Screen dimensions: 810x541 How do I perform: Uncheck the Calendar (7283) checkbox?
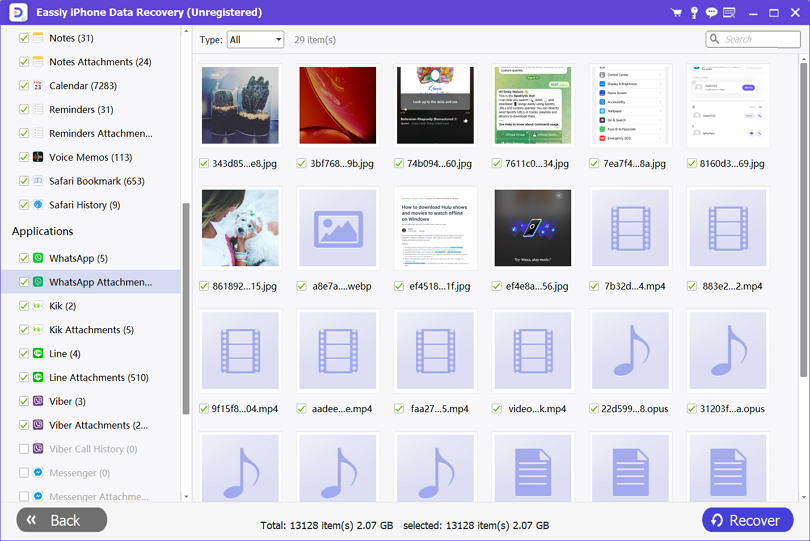24,85
